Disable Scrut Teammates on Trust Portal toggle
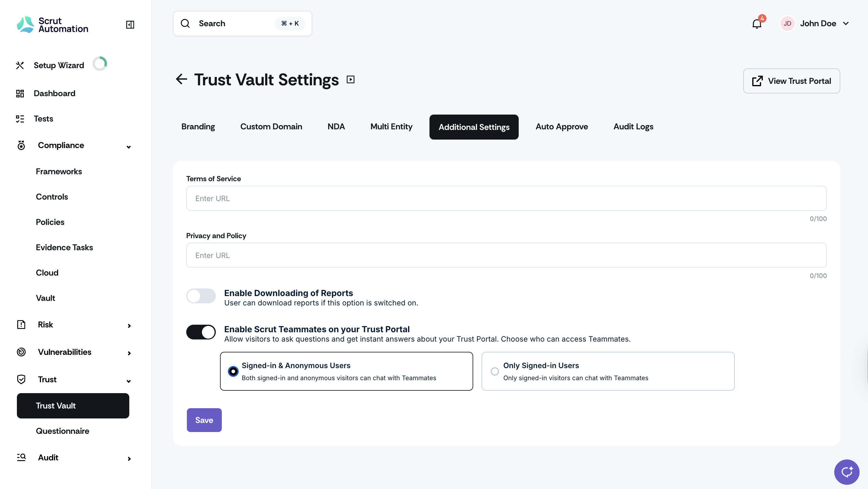Screen dimensions: 868x489 201,332
